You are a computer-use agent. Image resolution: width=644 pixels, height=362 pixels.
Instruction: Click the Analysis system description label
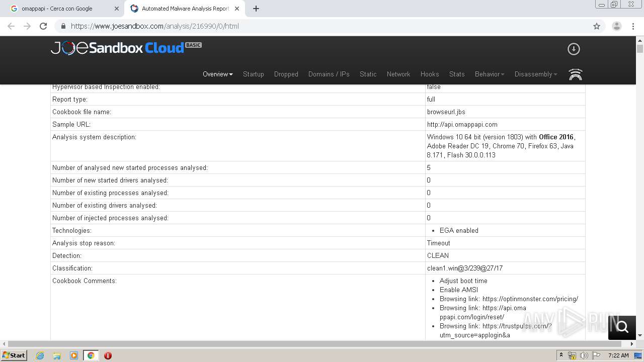94,137
